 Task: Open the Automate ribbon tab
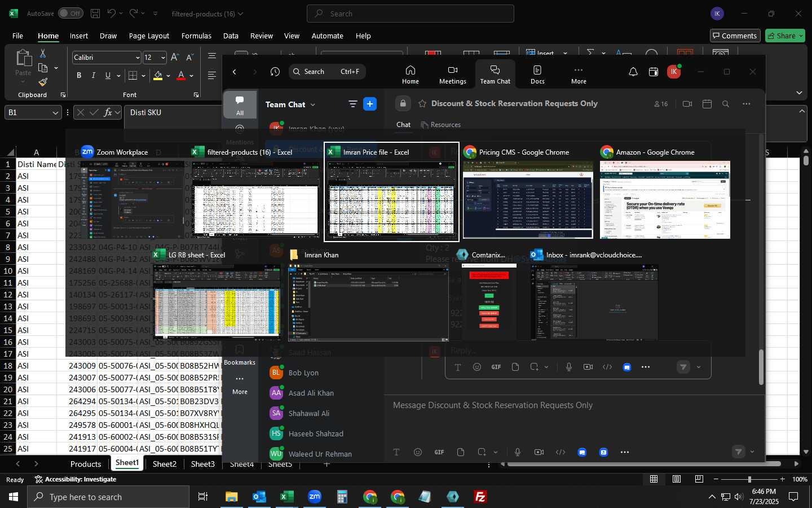[x=327, y=36]
